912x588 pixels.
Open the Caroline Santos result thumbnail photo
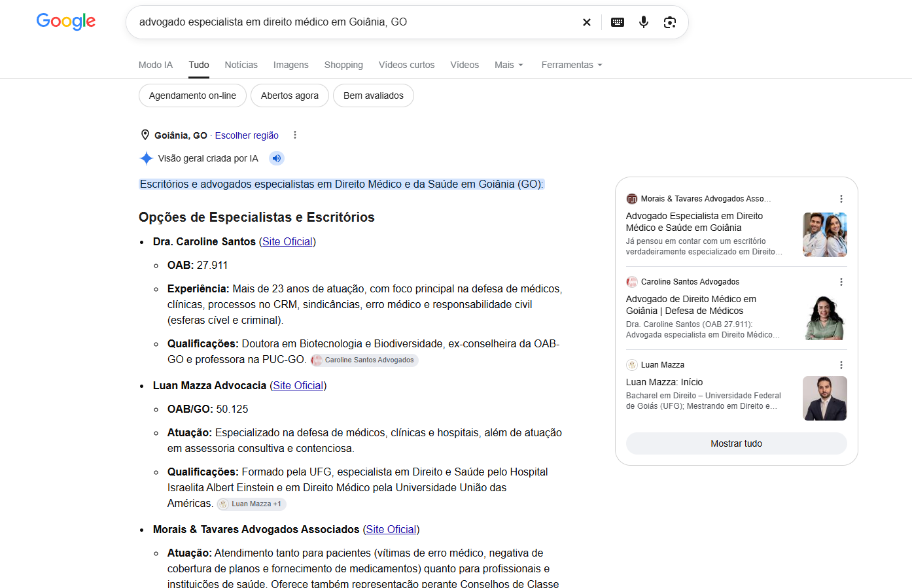coord(825,318)
